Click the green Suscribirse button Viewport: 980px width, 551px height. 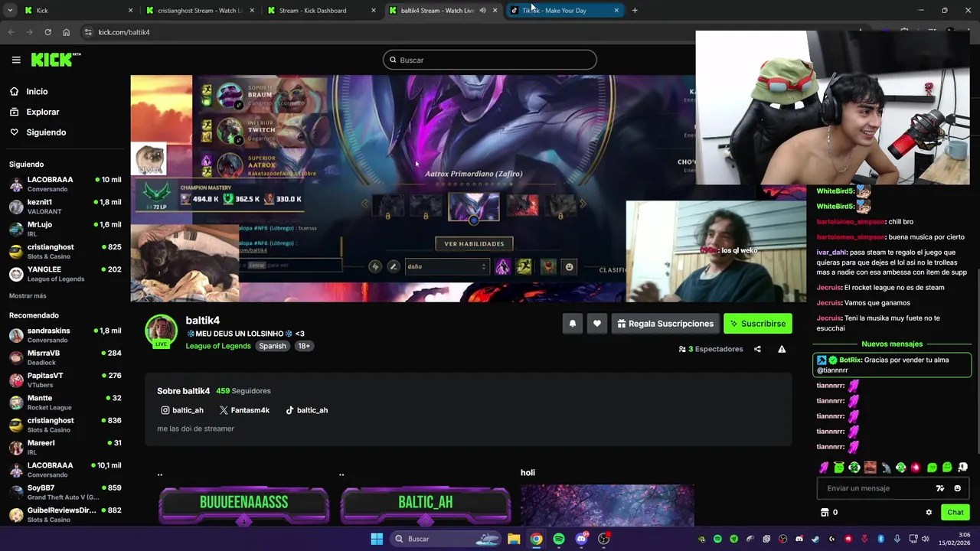[x=757, y=324]
